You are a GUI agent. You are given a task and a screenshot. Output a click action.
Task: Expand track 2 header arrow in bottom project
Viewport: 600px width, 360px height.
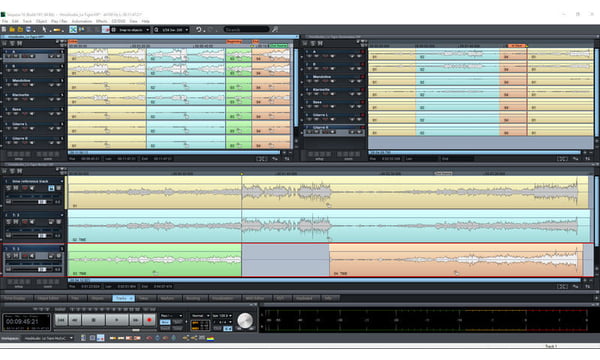pos(62,215)
